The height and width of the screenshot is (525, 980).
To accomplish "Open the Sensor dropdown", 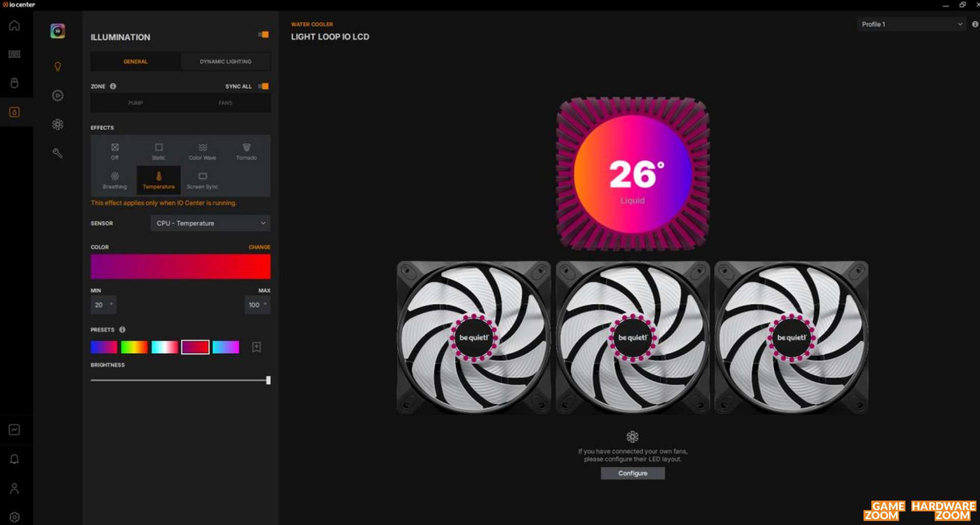I will pyautogui.click(x=210, y=224).
